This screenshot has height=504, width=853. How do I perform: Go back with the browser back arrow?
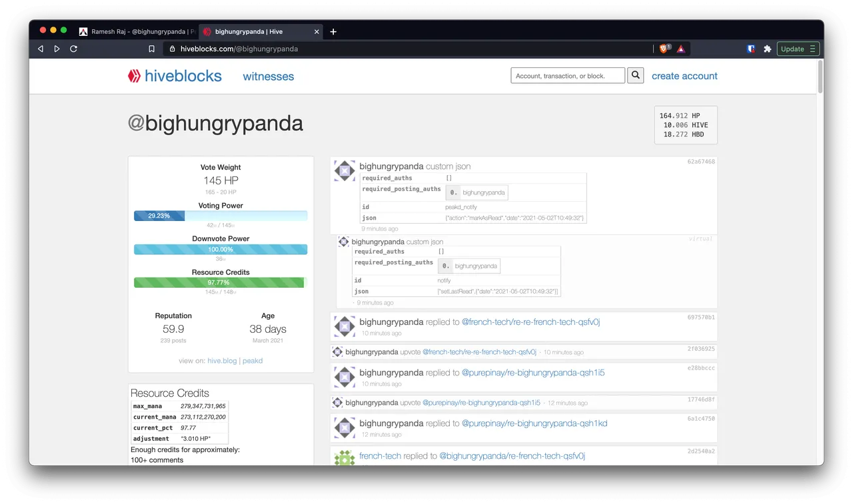pyautogui.click(x=40, y=49)
